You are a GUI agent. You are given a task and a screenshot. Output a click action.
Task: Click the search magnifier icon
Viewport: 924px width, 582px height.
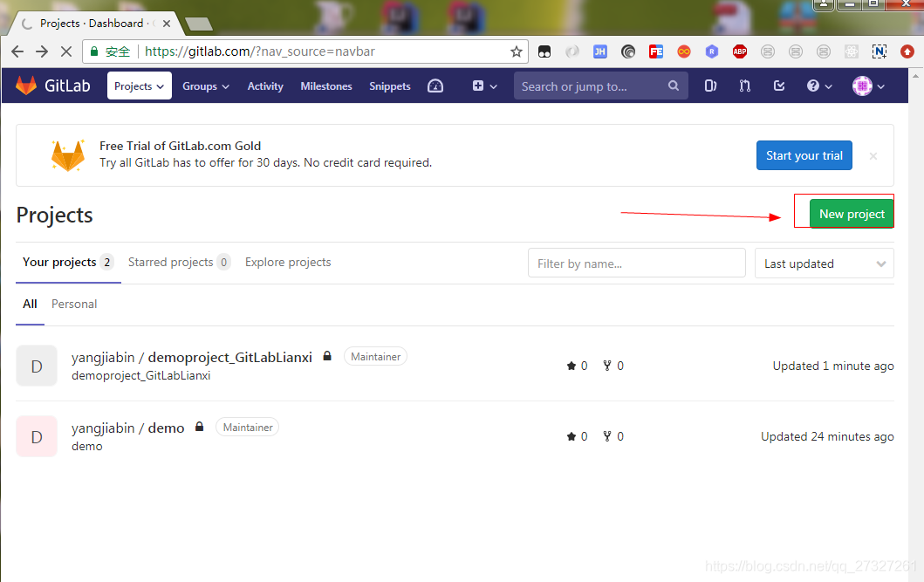(x=673, y=86)
